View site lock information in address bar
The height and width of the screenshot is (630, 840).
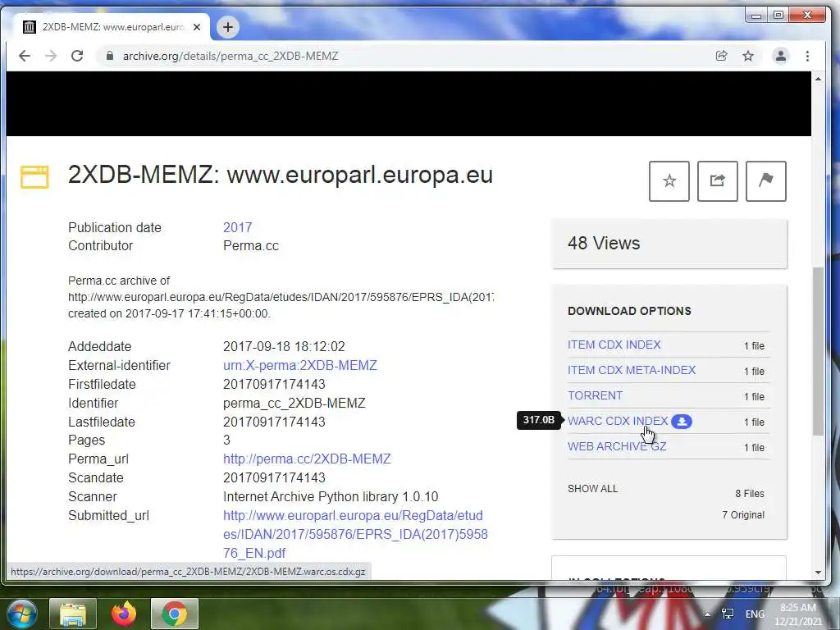tap(109, 56)
